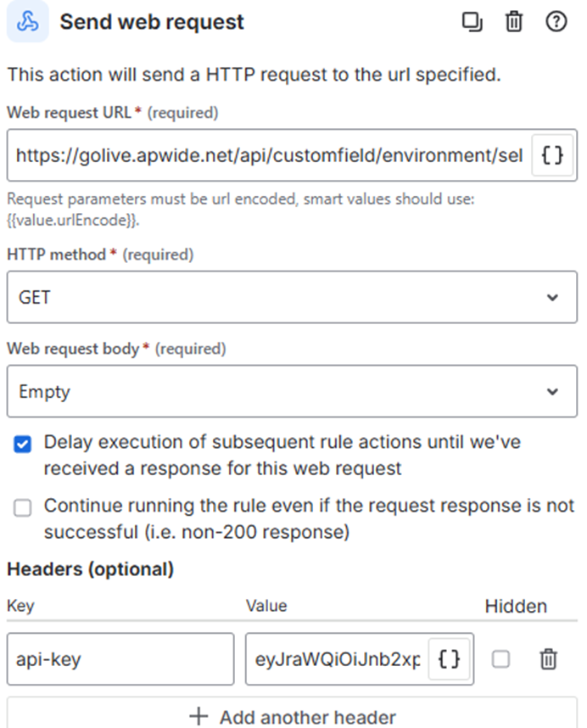Screen dimensions: 587x728
Task: Click the Headers (optional) heading
Action: (91, 569)
